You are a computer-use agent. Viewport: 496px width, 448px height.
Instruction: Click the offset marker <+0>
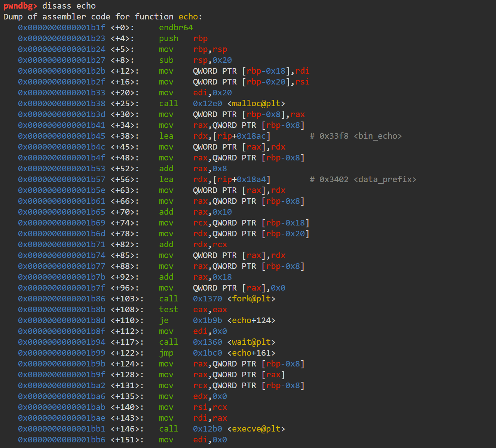[122, 28]
